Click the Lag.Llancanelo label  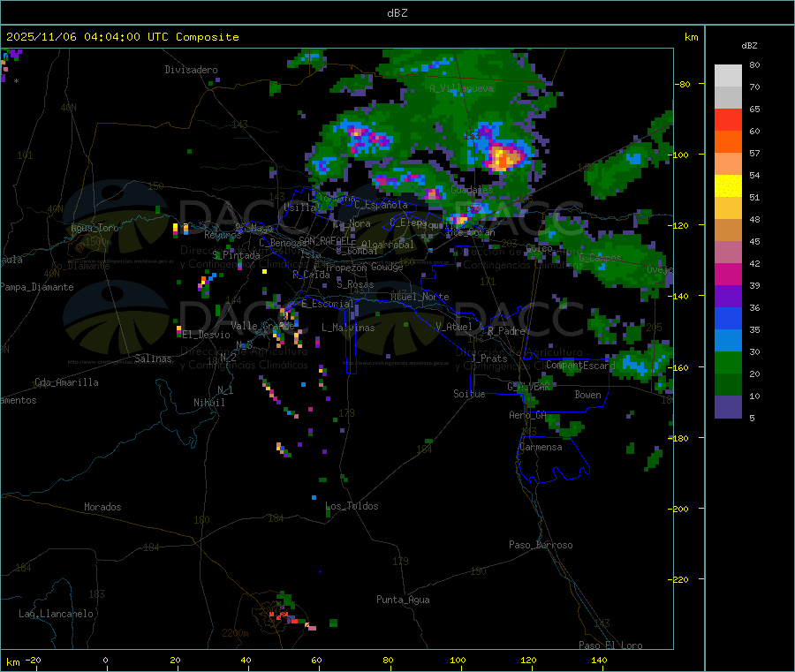pyautogui.click(x=56, y=614)
